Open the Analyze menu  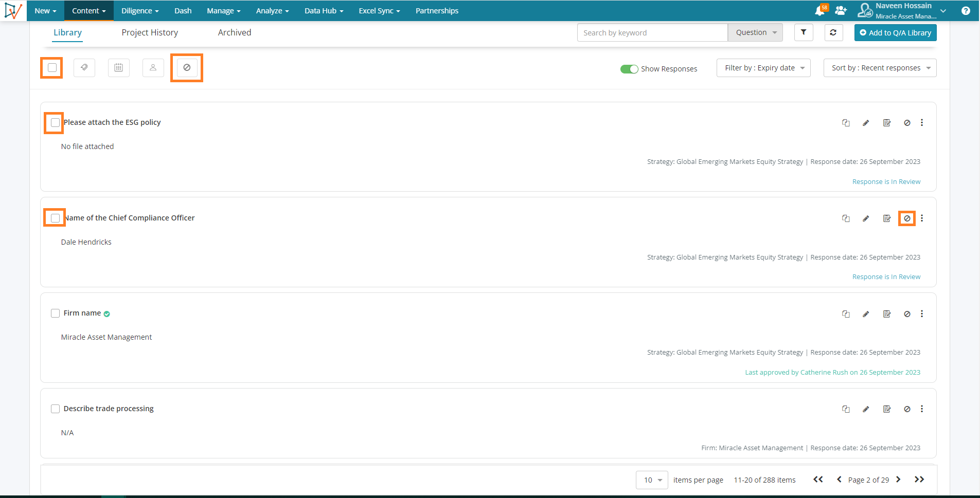(273, 11)
